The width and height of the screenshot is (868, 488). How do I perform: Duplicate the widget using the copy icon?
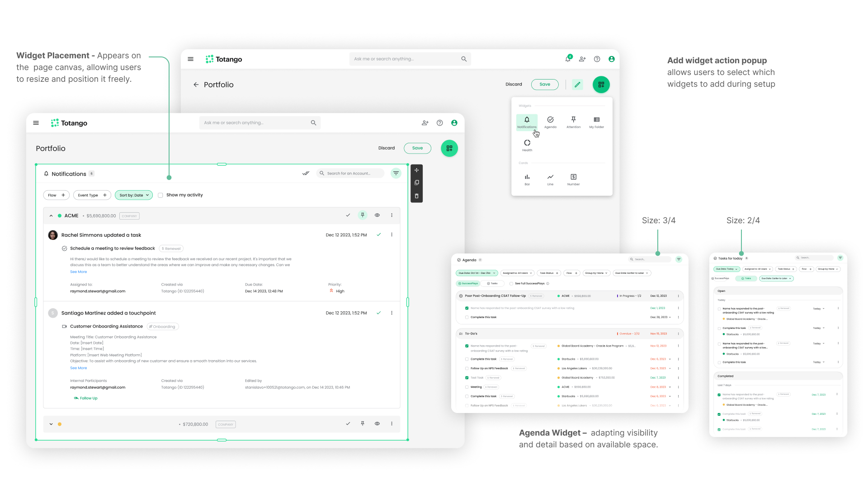pos(417,183)
